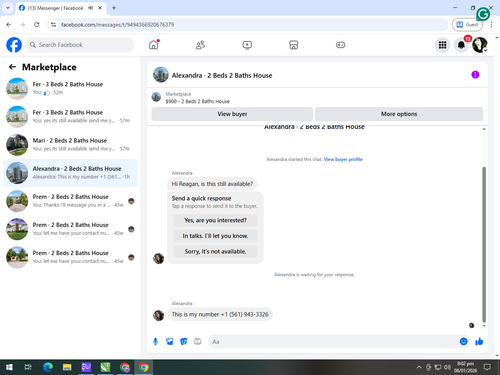This screenshot has width=500, height=375.
Task: Click the Search Facebook box
Action: click(80, 45)
